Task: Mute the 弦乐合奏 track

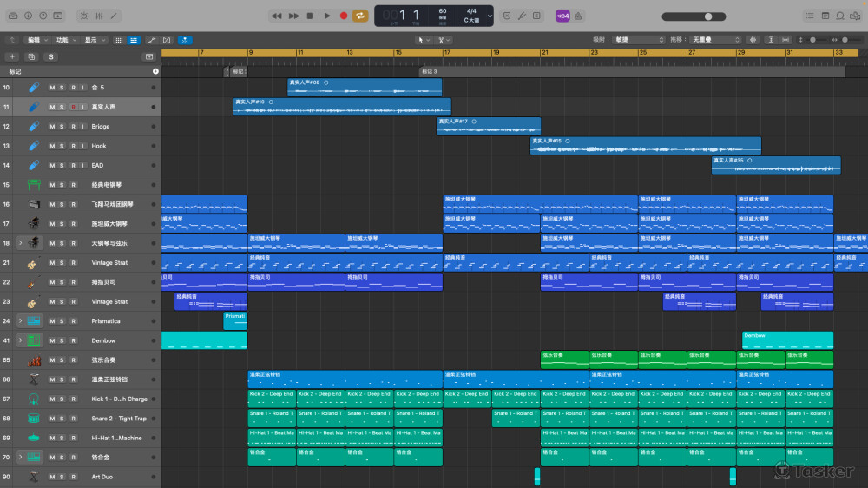Action: tap(52, 360)
